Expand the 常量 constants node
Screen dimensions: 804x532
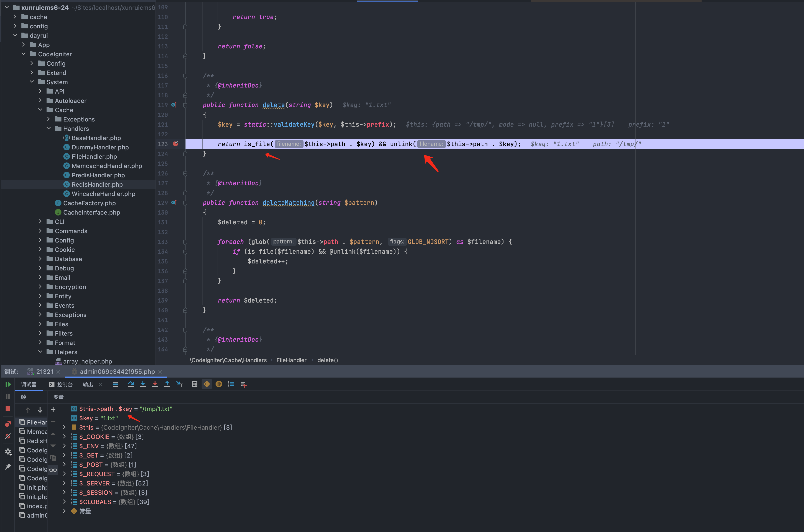coord(64,511)
